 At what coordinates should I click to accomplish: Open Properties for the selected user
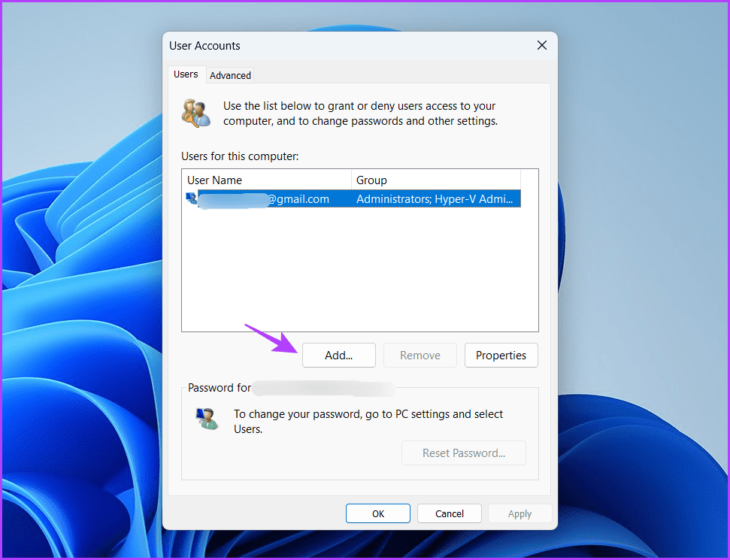tap(501, 355)
